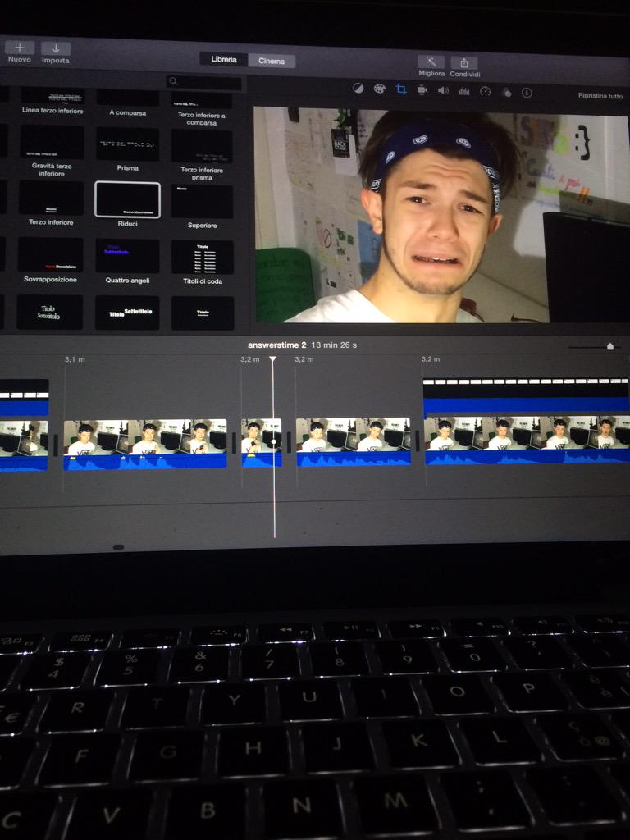Select the partial clip at timeline's left edge
Screen dimensions: 630x840
(x=24, y=445)
